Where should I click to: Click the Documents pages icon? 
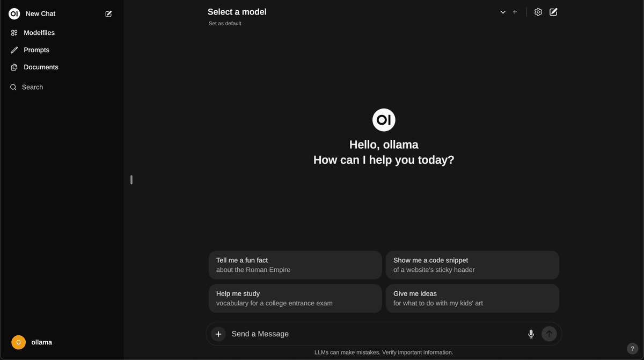pyautogui.click(x=14, y=67)
